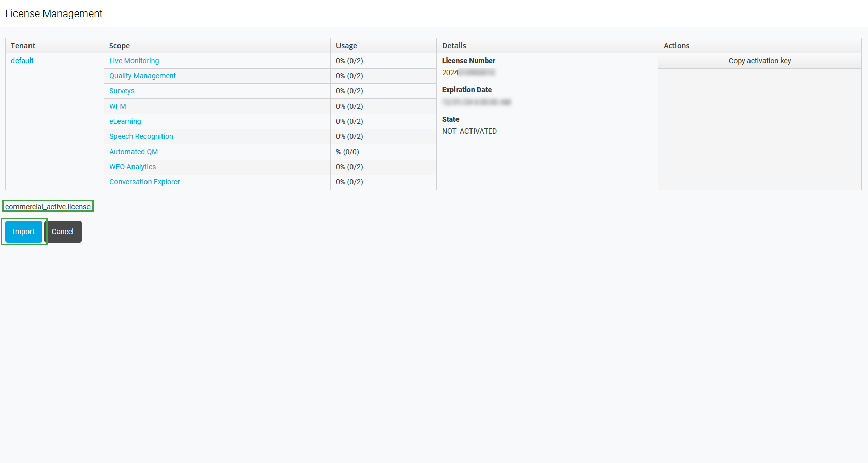Viewport: 868px width, 463px height.
Task: Click the Tenant column header
Action: pyautogui.click(x=23, y=46)
